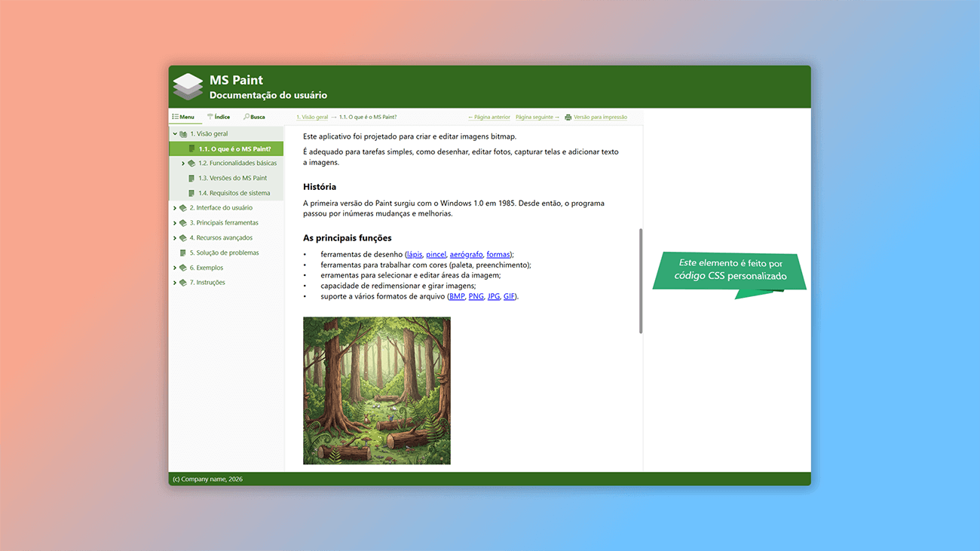Collapse the 1. Visão geral chapter
The image size is (980, 551).
pyautogui.click(x=174, y=133)
